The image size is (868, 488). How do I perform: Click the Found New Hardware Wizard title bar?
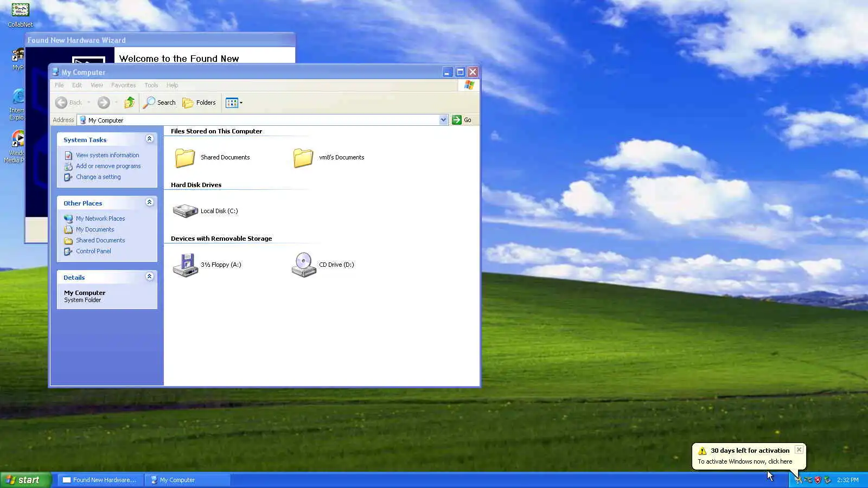[x=161, y=40]
